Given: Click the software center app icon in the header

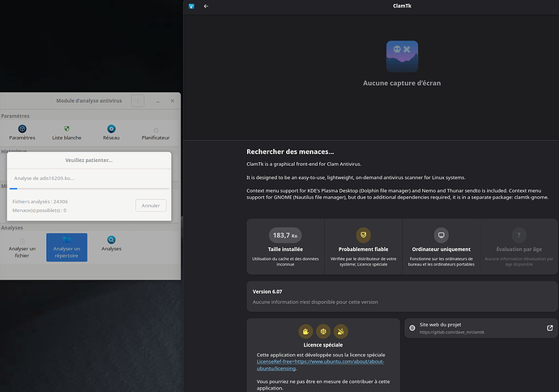Looking at the screenshot, I should click(191, 6).
